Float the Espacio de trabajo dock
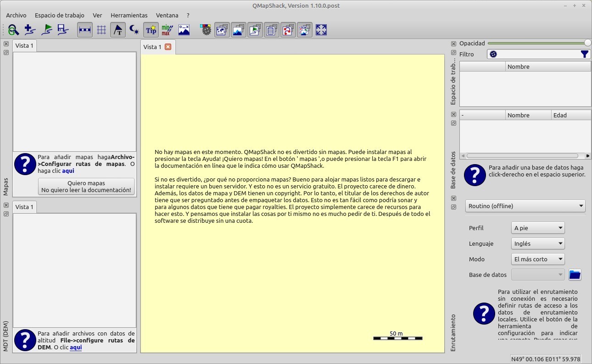Image resolution: width=592 pixels, height=364 pixels. pos(453,52)
